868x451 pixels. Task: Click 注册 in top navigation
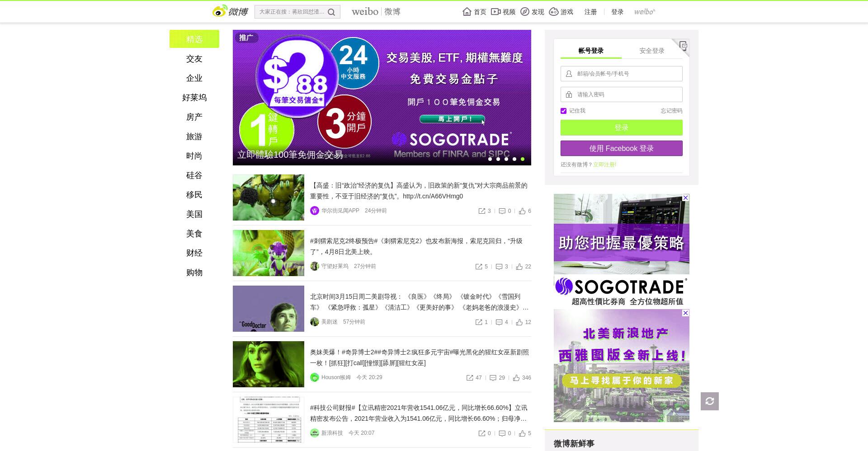click(590, 12)
